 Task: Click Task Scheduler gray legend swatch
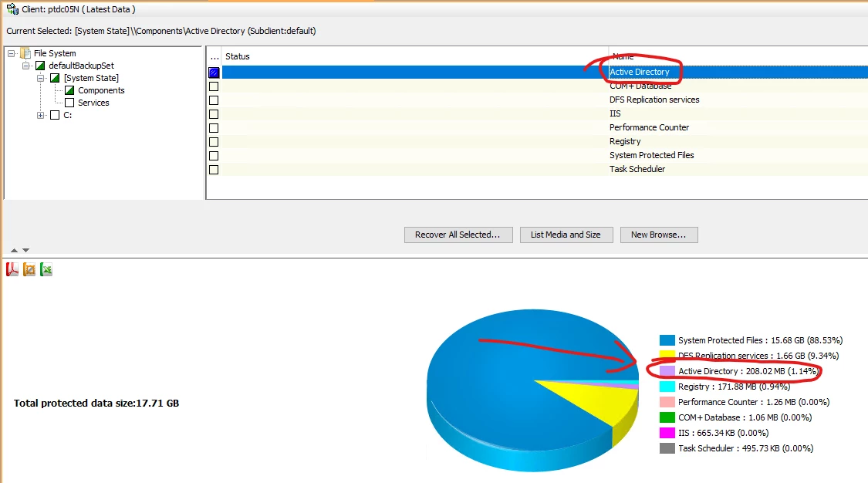click(x=667, y=449)
